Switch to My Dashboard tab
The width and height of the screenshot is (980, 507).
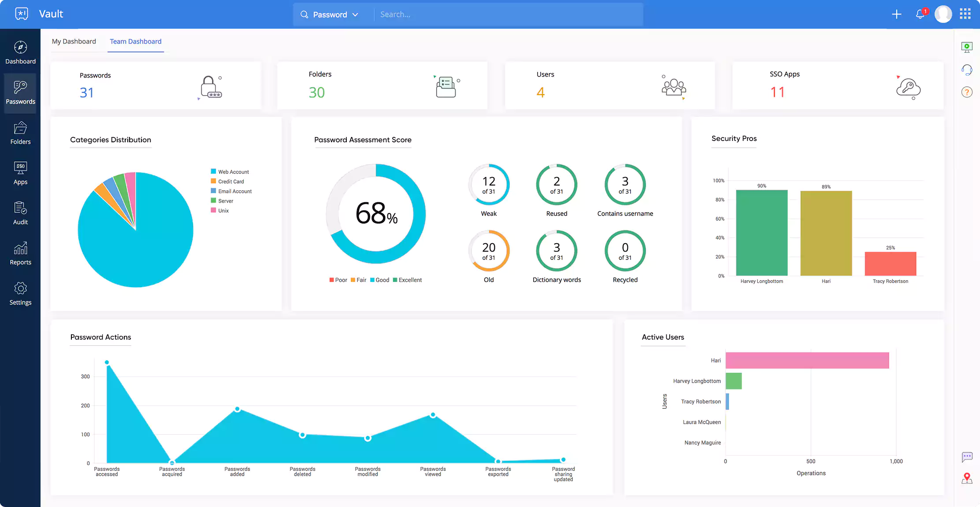tap(74, 41)
